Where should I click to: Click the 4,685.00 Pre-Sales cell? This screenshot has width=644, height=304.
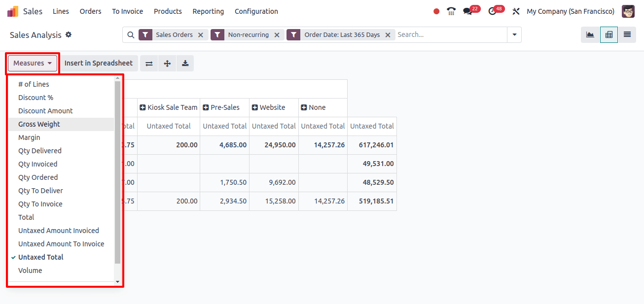225,145
